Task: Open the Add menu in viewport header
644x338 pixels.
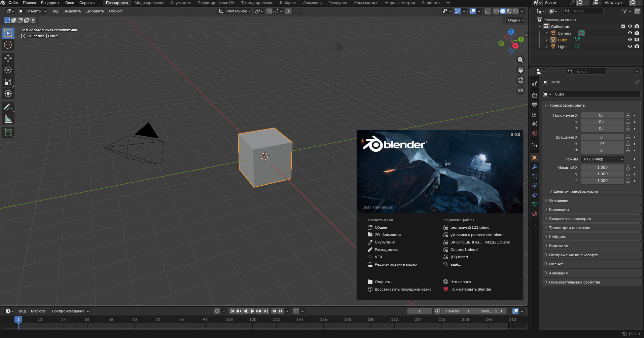Action: [x=95, y=11]
